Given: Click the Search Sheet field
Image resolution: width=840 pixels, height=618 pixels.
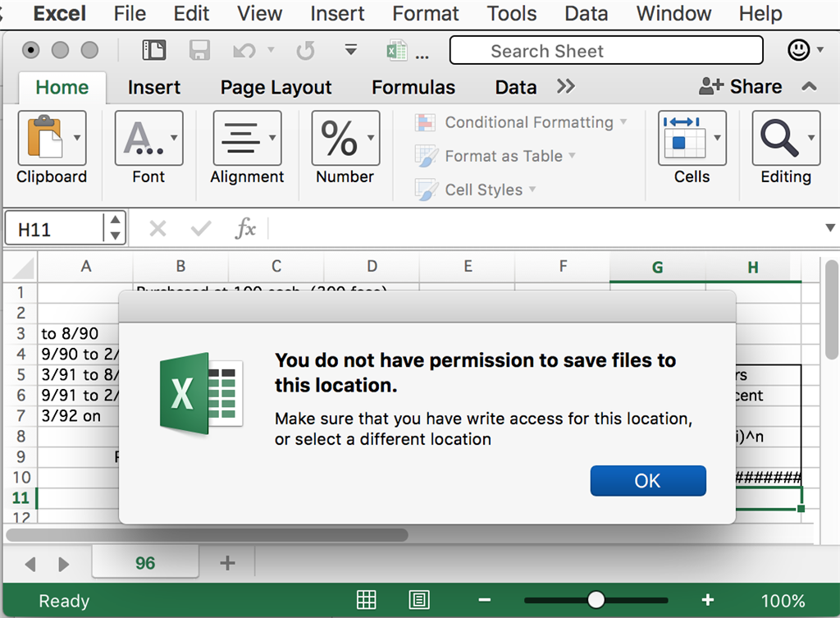Looking at the screenshot, I should click(x=606, y=50).
